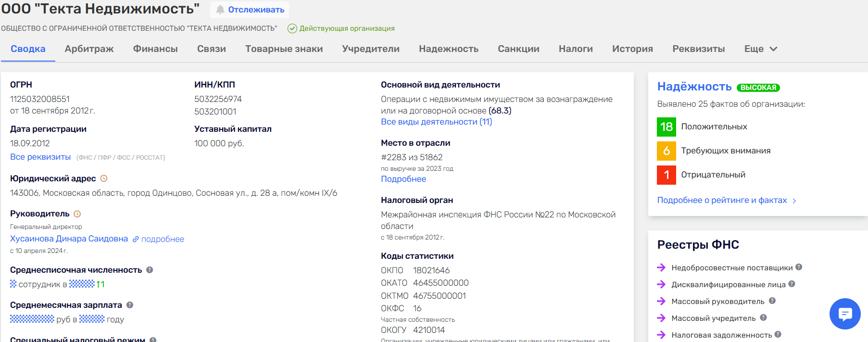
Task: Click help icon beside Среднесписочная численность
Action: 150,270
